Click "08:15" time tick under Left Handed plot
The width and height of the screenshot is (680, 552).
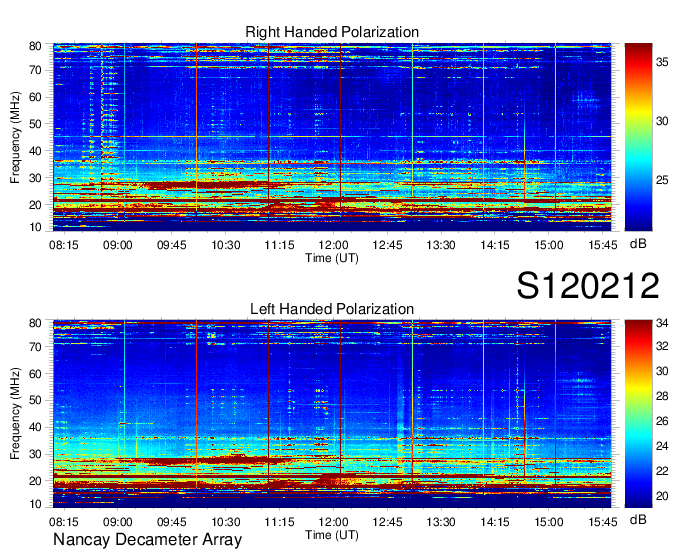point(64,522)
